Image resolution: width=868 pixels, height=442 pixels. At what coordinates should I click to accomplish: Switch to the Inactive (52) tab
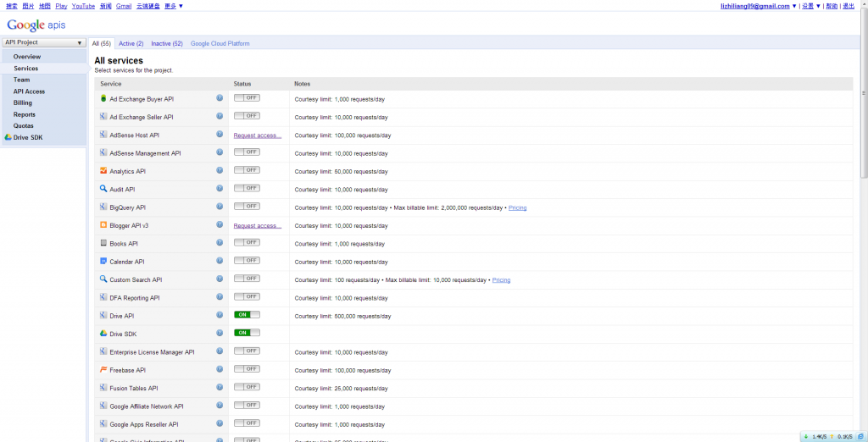tap(167, 44)
